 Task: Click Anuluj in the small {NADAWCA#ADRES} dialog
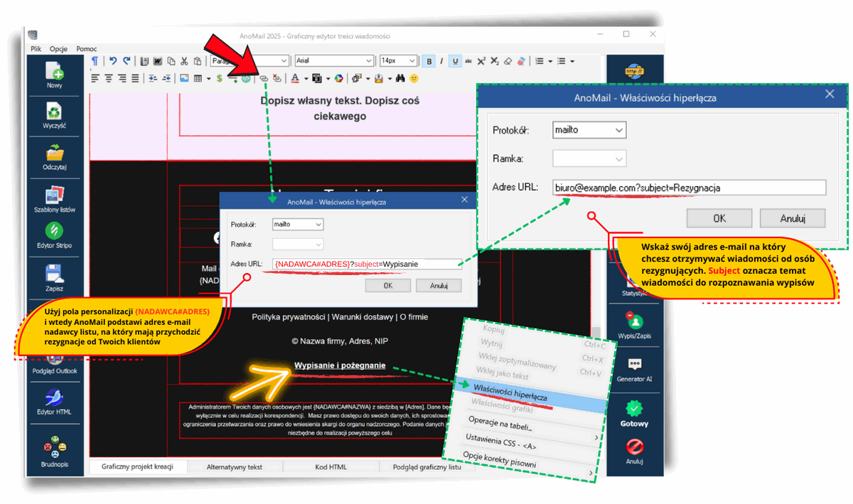pos(439,285)
